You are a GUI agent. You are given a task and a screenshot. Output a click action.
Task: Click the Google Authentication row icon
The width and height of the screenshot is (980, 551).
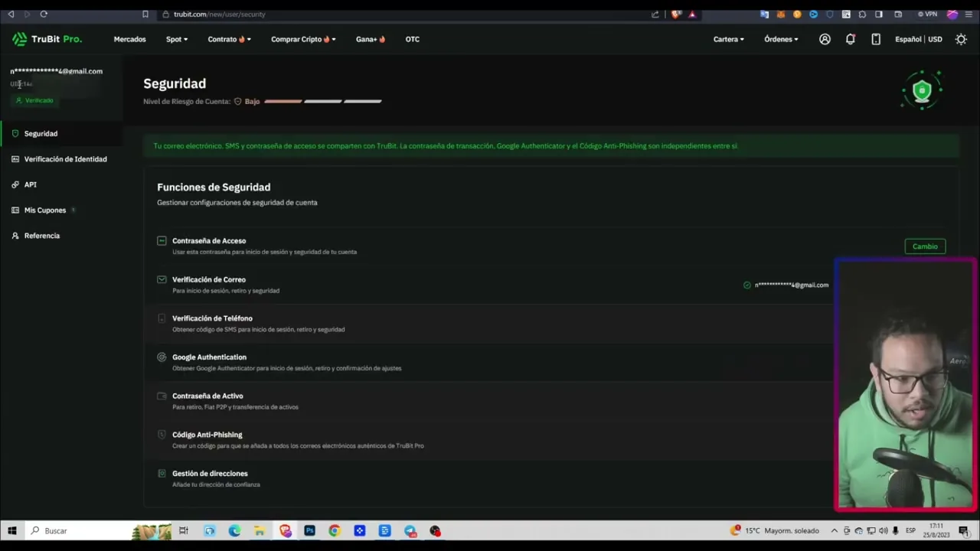(x=162, y=357)
